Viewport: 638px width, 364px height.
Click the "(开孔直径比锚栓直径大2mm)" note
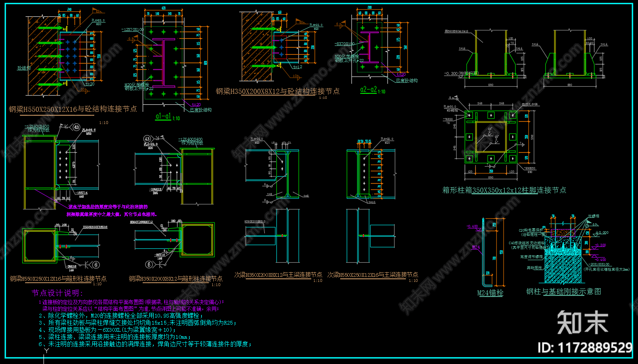tap(606, 269)
